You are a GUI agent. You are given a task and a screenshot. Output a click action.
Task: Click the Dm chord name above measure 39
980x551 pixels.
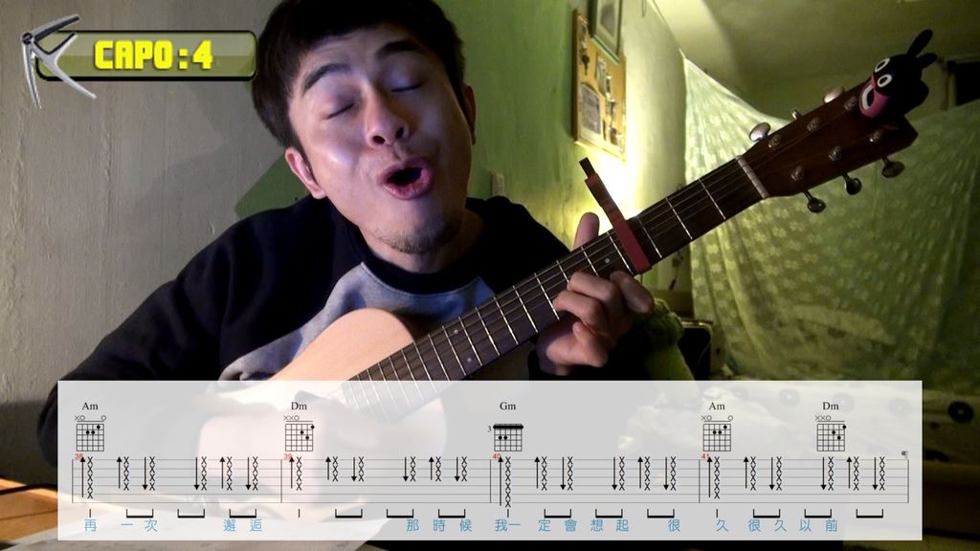299,406
